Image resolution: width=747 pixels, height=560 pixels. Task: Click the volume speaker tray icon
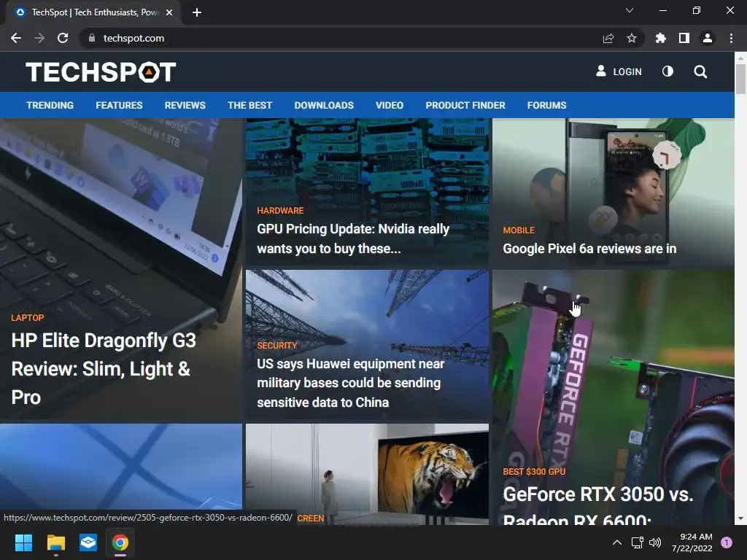(x=656, y=542)
